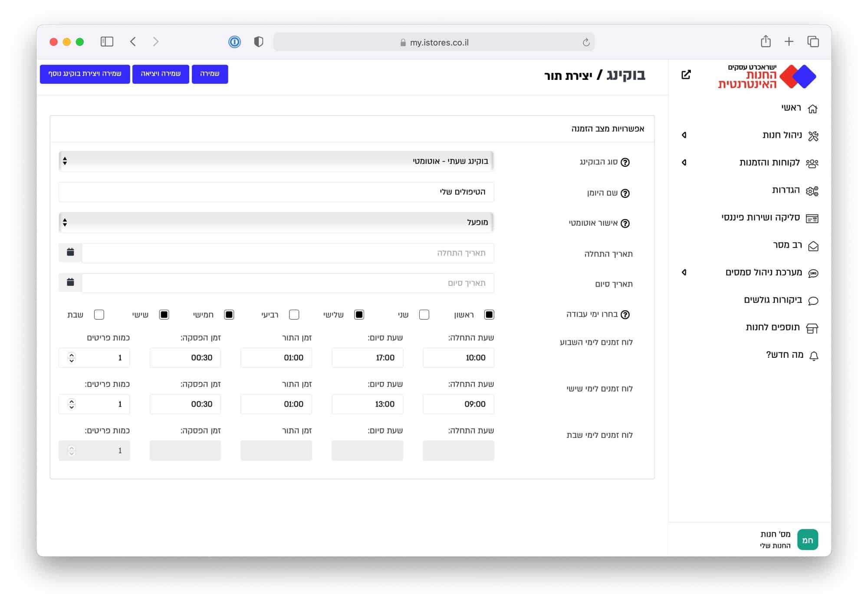Click Friday כמות פריטים stepper arrows

(72, 404)
